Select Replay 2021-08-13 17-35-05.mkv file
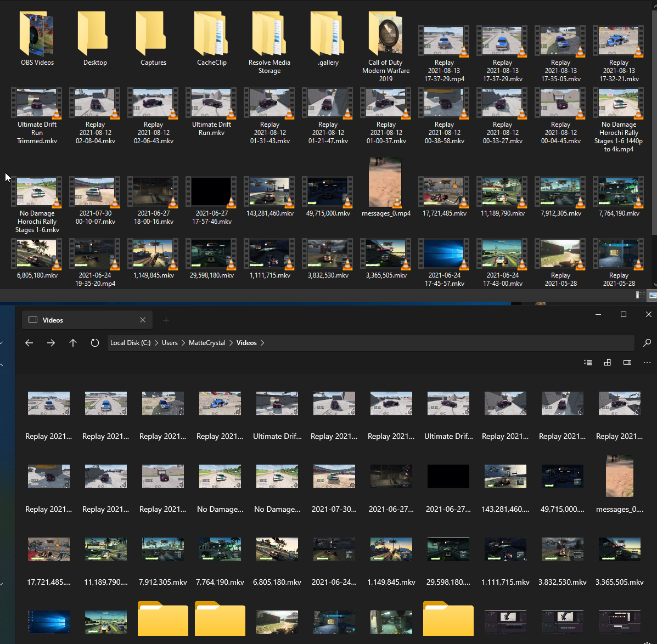Viewport: 657px width, 644px height. tap(560, 54)
